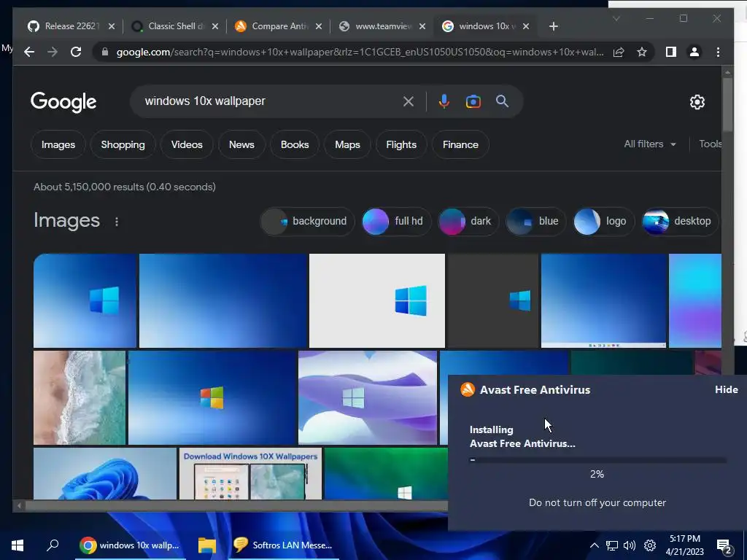Open site security padlock info
This screenshot has width=747, height=560.
pos(105,52)
